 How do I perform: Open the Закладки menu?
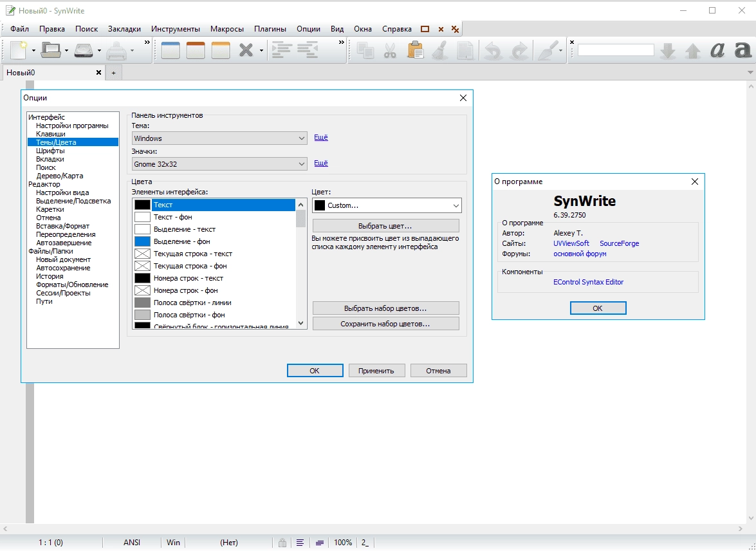click(124, 29)
